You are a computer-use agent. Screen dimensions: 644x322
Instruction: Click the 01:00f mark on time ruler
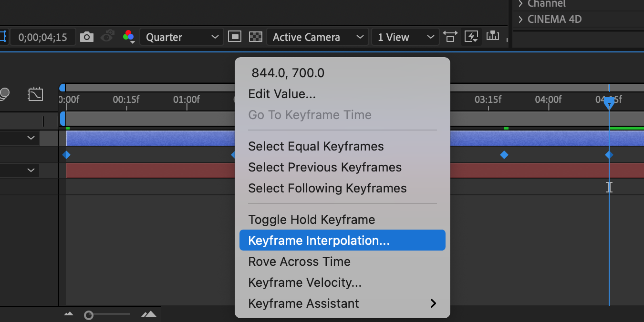pyautogui.click(x=187, y=100)
